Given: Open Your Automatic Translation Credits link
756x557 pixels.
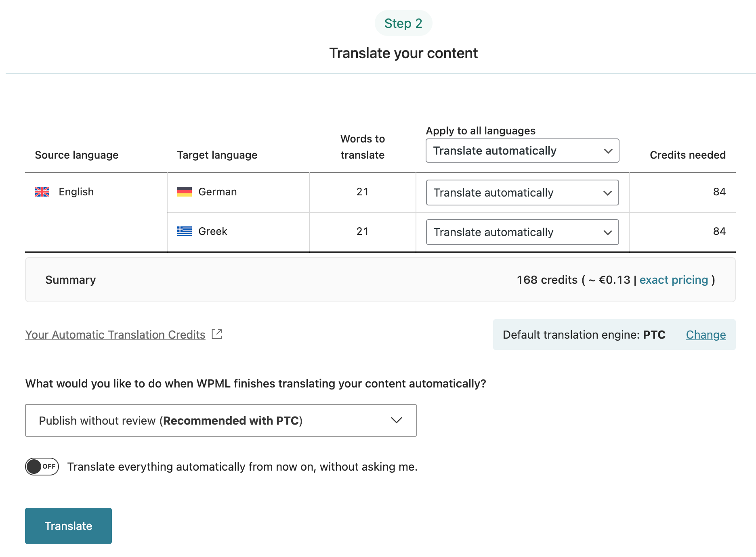Looking at the screenshot, I should 115,335.
